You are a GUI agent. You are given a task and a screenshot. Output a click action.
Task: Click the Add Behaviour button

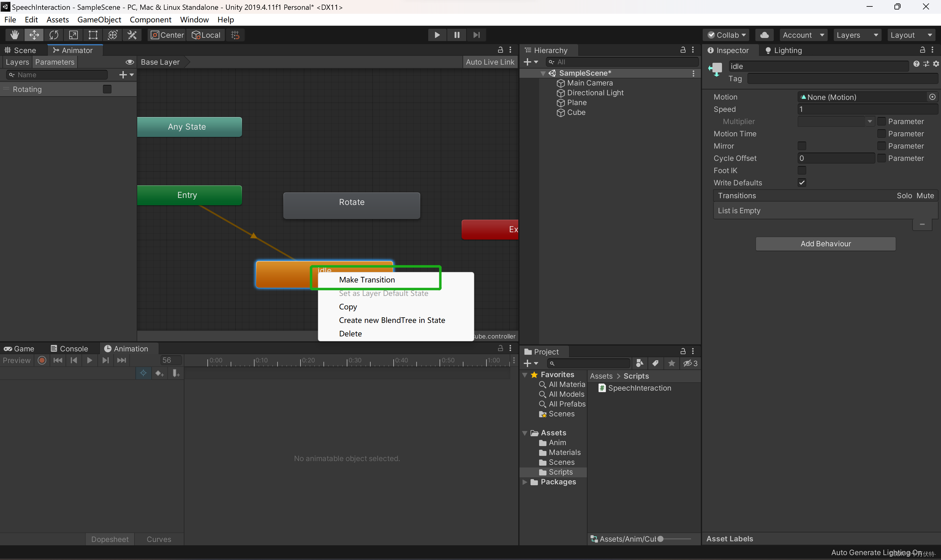point(825,244)
